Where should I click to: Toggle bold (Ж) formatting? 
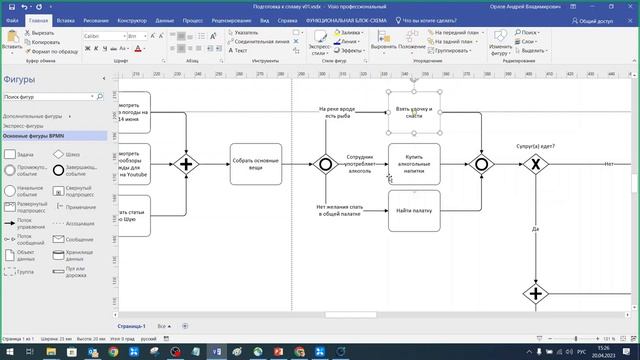pos(87,49)
